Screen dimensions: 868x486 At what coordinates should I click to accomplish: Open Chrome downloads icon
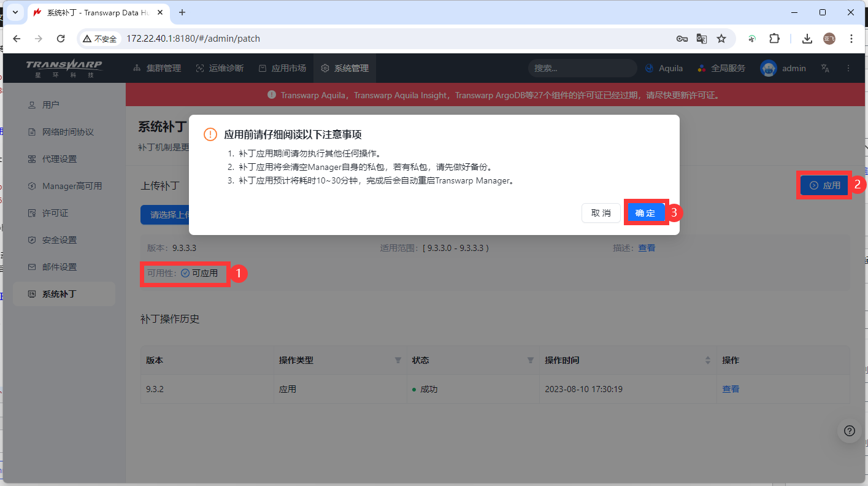[x=807, y=39]
